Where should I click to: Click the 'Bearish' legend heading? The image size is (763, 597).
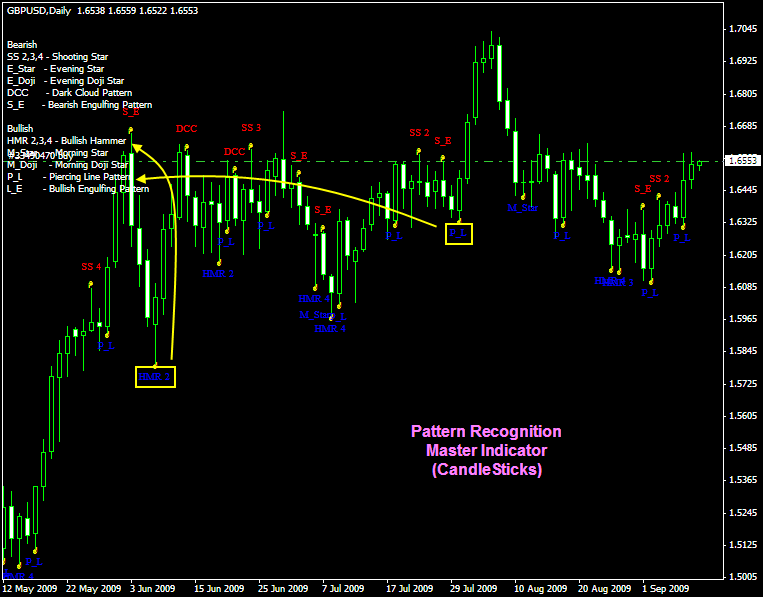22,45
